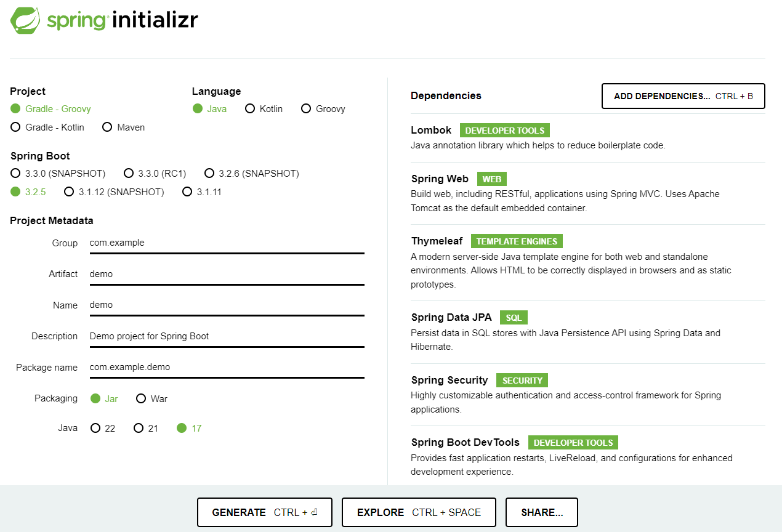Viewport: 782px width, 532px height.
Task: Click the Spring leaf logo icon
Action: [26, 20]
